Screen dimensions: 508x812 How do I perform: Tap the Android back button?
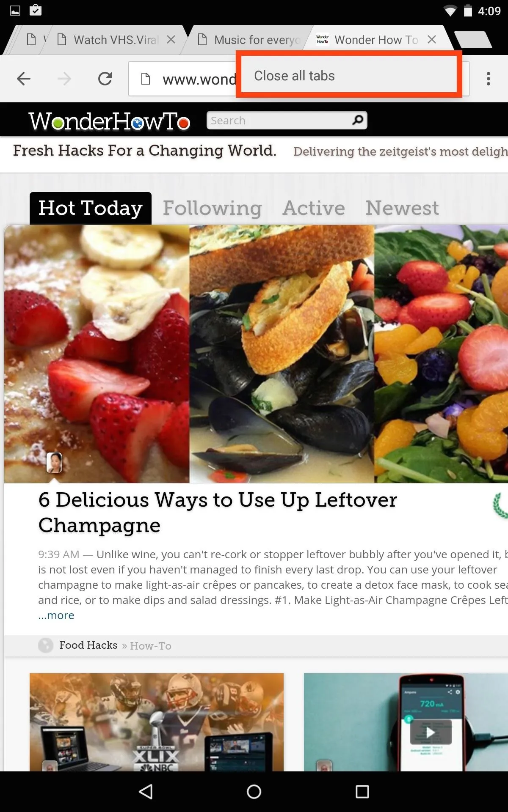pyautogui.click(x=146, y=792)
